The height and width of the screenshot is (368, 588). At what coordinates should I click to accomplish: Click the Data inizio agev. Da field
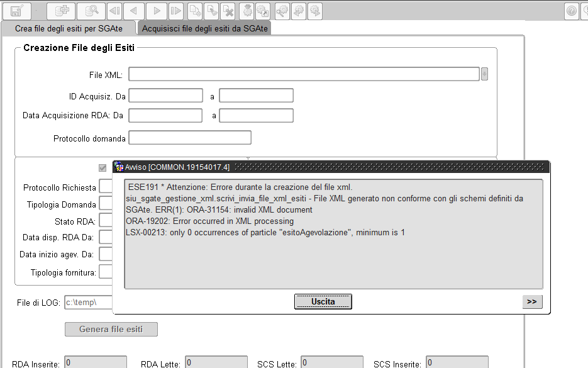point(106,254)
